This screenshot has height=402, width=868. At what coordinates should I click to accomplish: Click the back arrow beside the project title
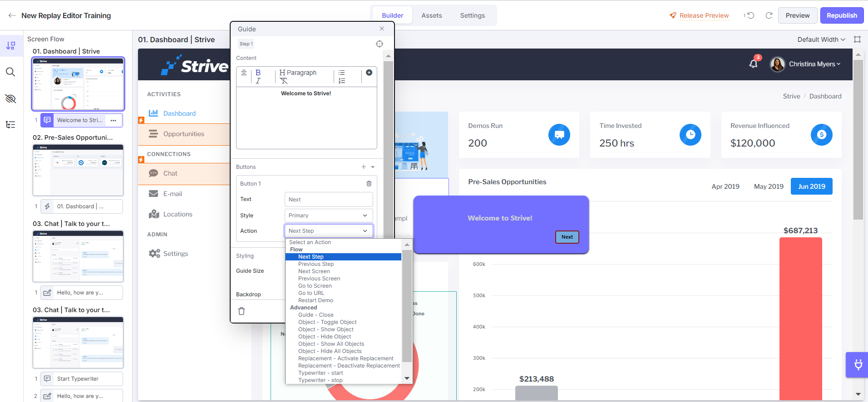tap(12, 15)
